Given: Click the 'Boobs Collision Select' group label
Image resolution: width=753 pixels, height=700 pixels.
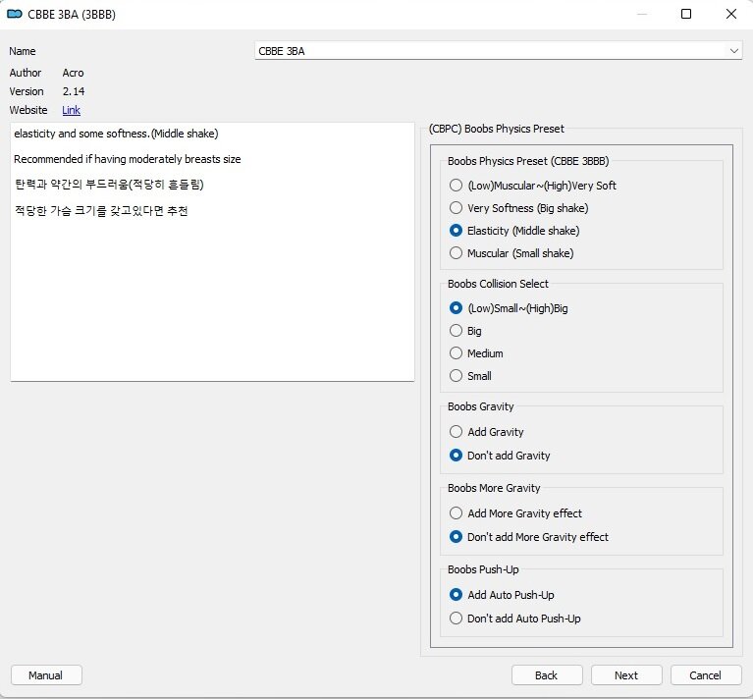Looking at the screenshot, I should click(x=498, y=284).
